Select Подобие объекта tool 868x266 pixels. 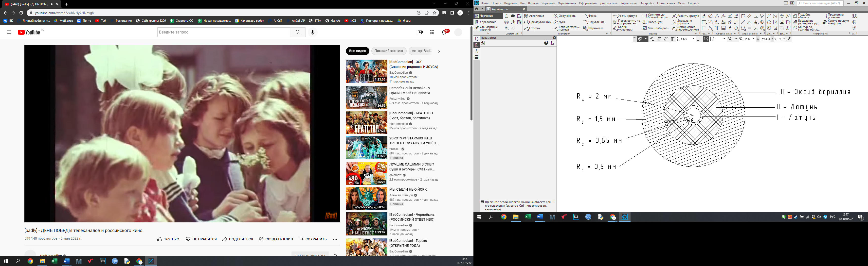point(802,16)
